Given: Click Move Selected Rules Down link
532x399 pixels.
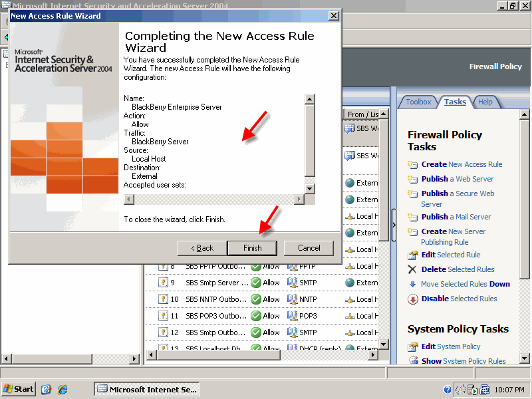Looking at the screenshot, I should (465, 284).
